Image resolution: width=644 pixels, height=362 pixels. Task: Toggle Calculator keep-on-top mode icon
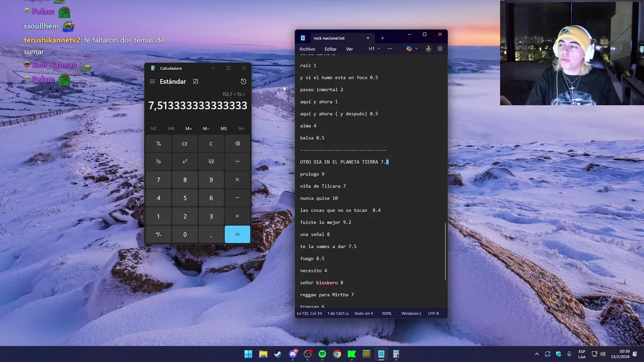pos(196,81)
